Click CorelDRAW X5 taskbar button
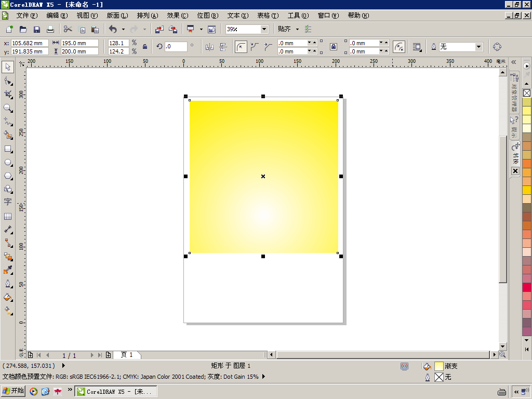The height and width of the screenshot is (399, 532). tap(116, 392)
